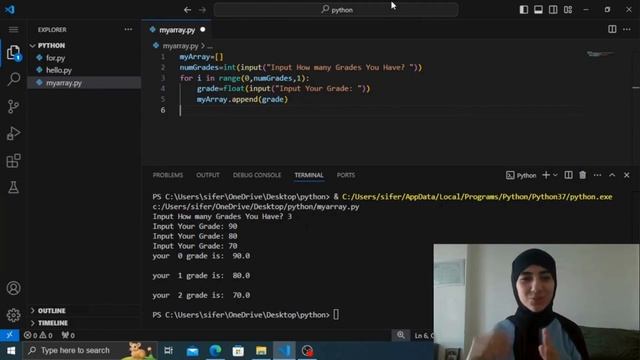Toggle the primary side bar layout icon
This screenshot has width=640, height=360.
pyautogui.click(x=524, y=10)
